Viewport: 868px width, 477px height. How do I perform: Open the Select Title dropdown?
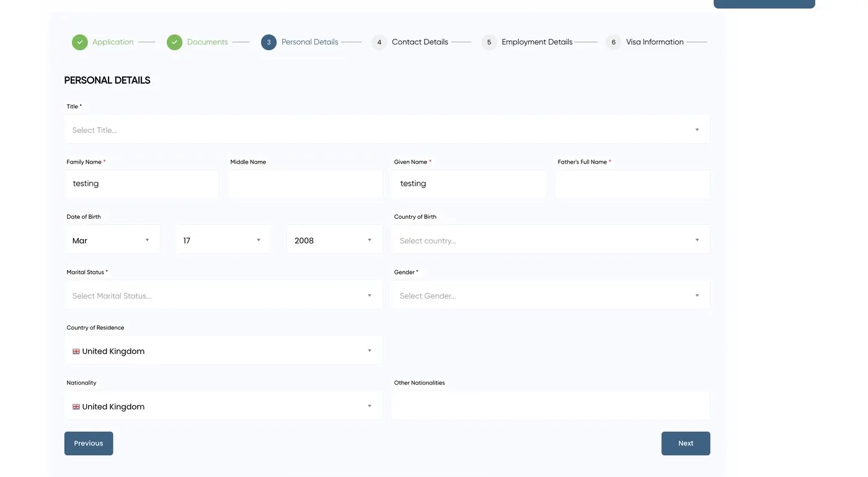point(387,130)
